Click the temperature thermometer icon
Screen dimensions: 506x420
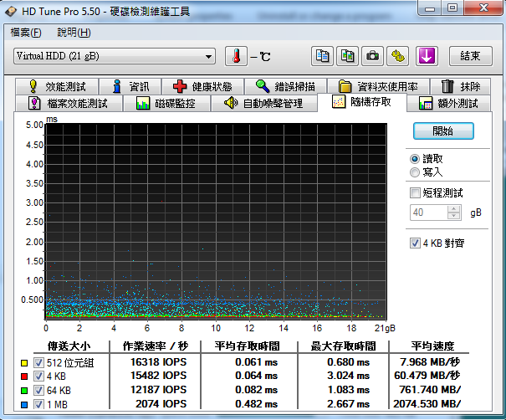[236, 56]
